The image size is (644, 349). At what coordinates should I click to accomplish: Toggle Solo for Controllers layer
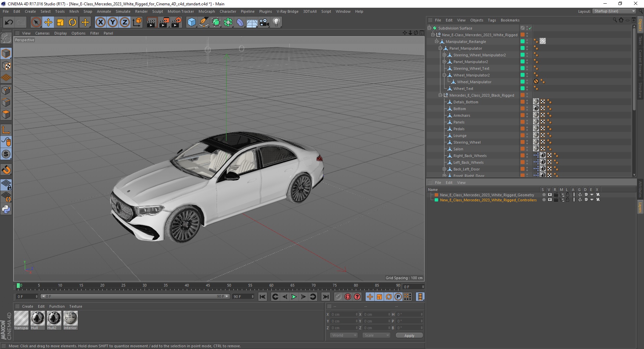coord(544,200)
